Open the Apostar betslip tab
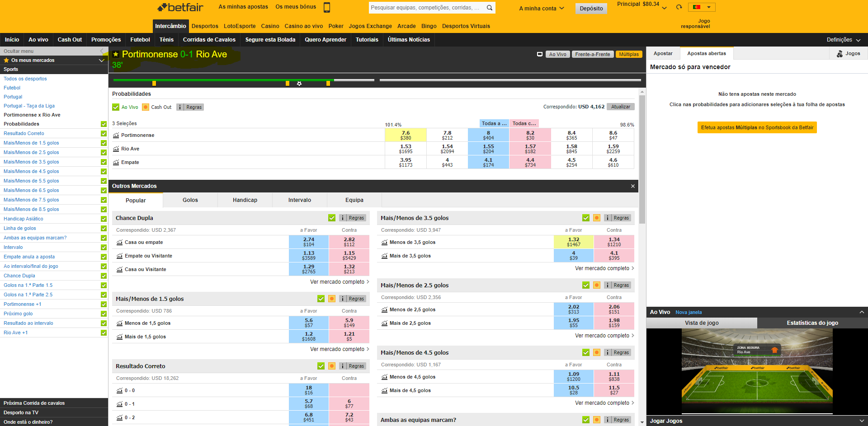The image size is (868, 426). 663,53
